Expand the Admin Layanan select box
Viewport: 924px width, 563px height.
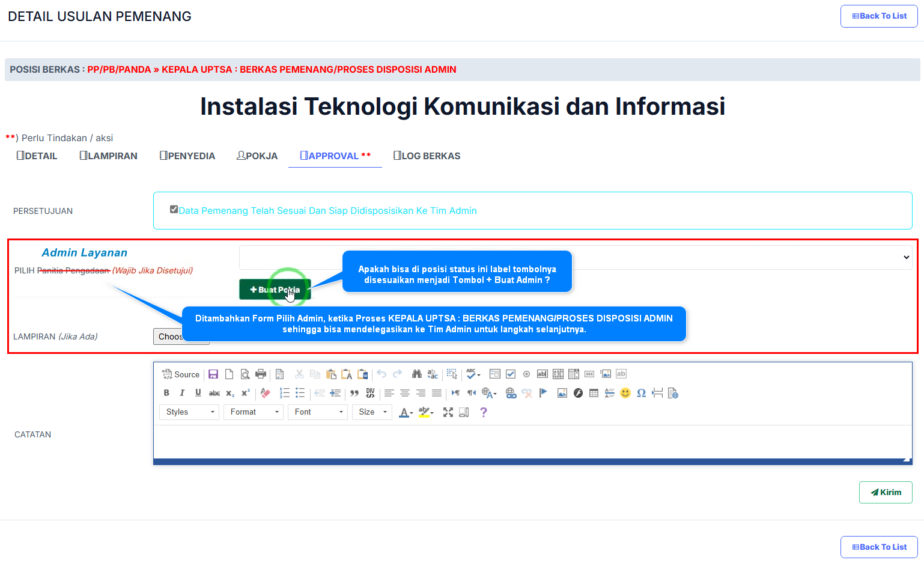pyautogui.click(x=575, y=257)
